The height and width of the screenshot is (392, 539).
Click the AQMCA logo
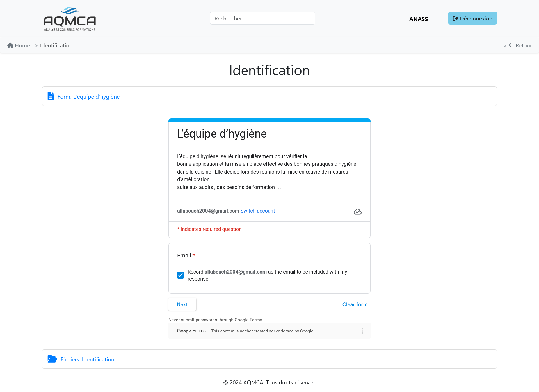pos(70,19)
